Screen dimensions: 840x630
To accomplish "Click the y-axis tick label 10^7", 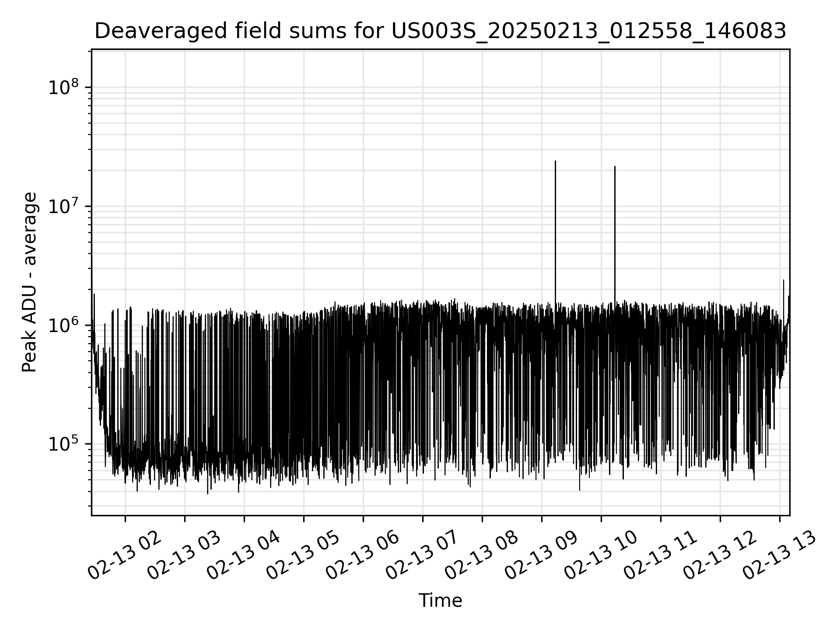I will click(64, 206).
